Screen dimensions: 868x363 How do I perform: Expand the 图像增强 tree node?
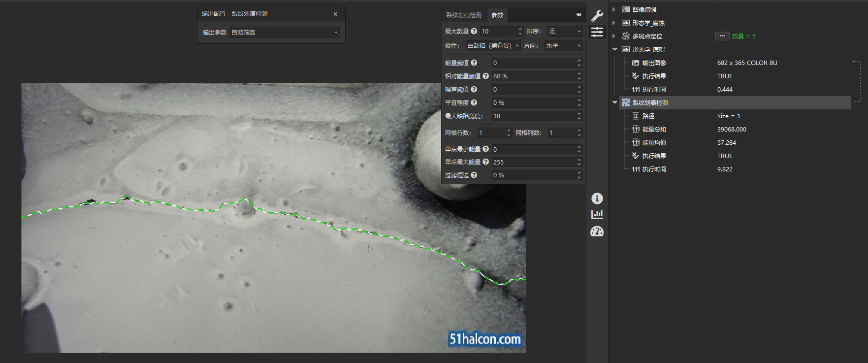coord(614,9)
